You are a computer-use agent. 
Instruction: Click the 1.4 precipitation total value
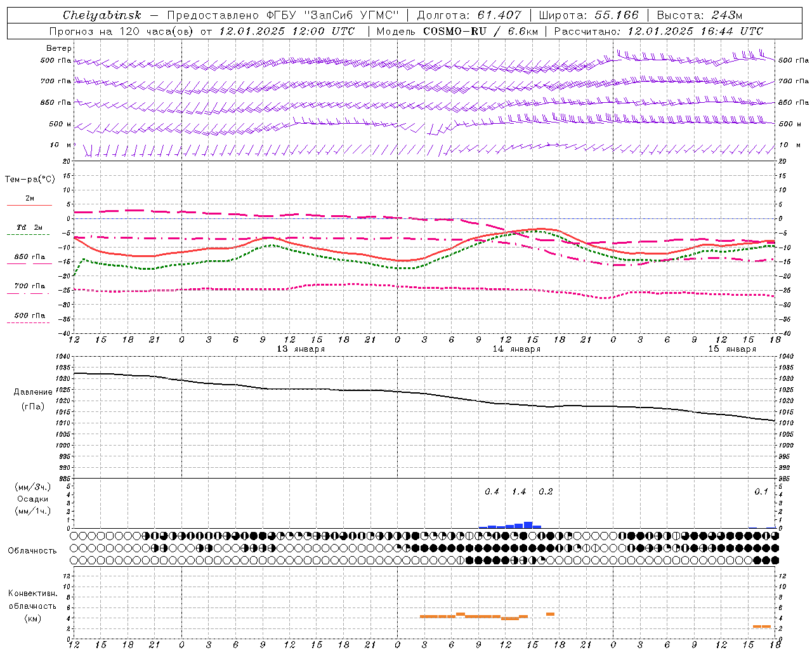[519, 491]
